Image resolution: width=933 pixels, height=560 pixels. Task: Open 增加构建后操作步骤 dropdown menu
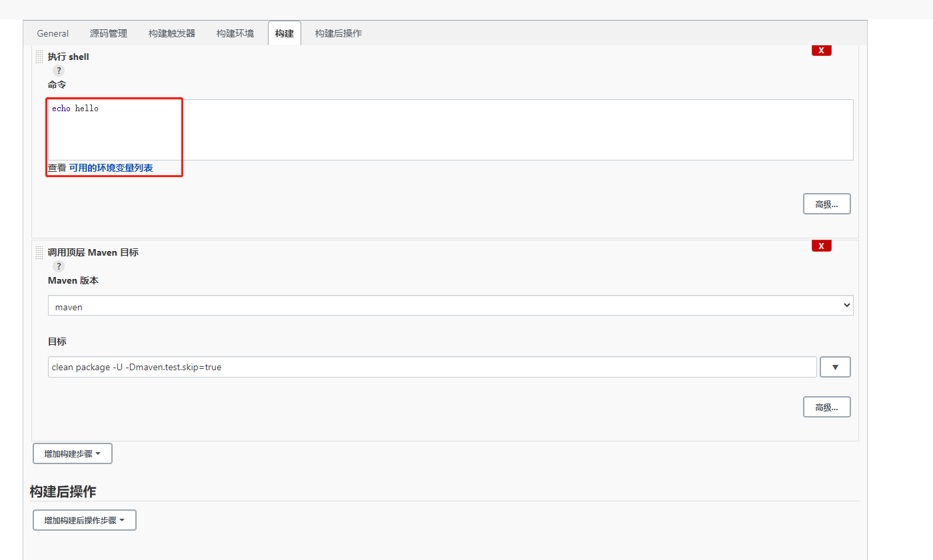point(85,520)
